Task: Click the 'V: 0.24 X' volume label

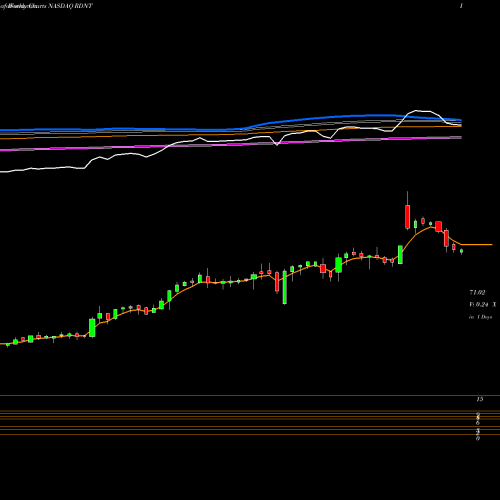Action: (x=483, y=305)
